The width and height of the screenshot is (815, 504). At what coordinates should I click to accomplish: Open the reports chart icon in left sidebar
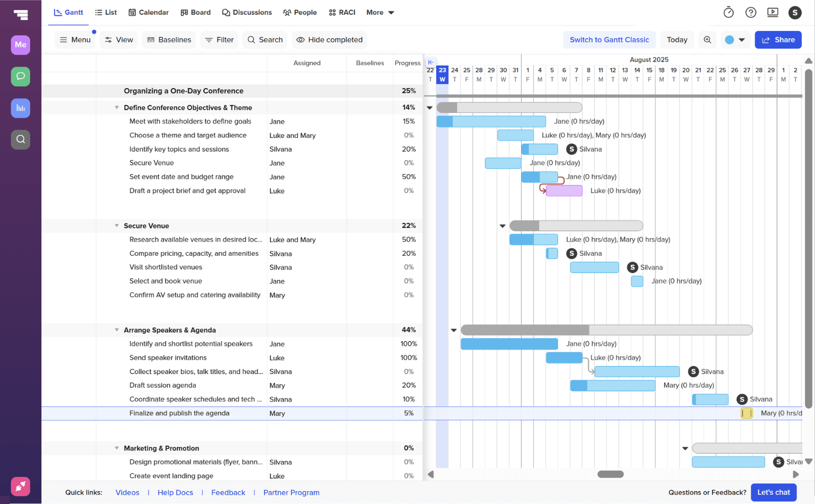pos(20,108)
